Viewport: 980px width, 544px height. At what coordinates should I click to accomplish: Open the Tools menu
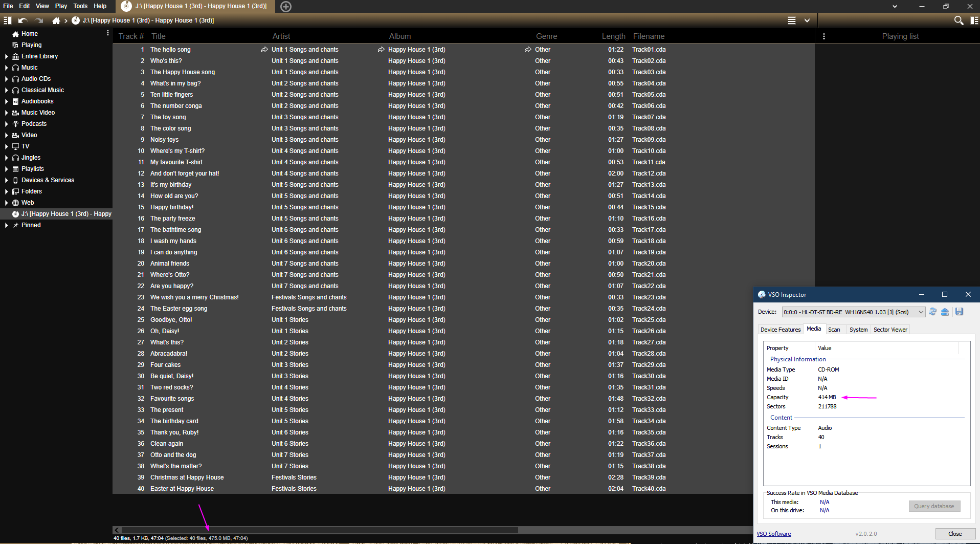[x=80, y=6]
